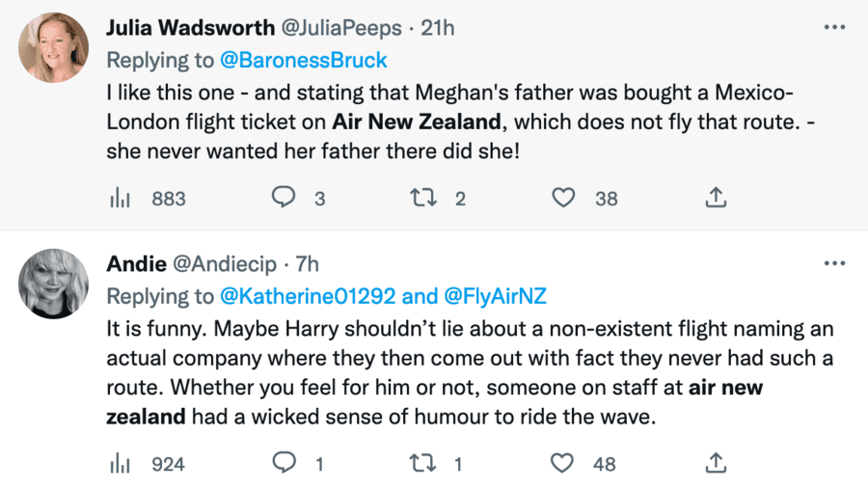Like Julia Wadsworth's tweet

click(x=563, y=199)
